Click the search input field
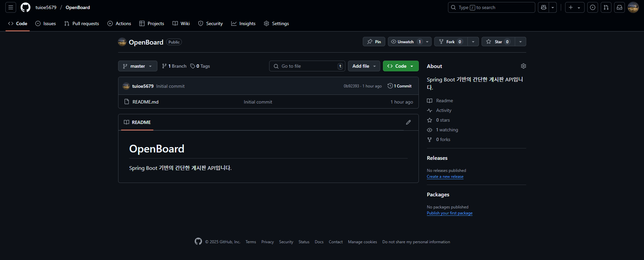Screen dimensions: 644x260 [x=491, y=7]
